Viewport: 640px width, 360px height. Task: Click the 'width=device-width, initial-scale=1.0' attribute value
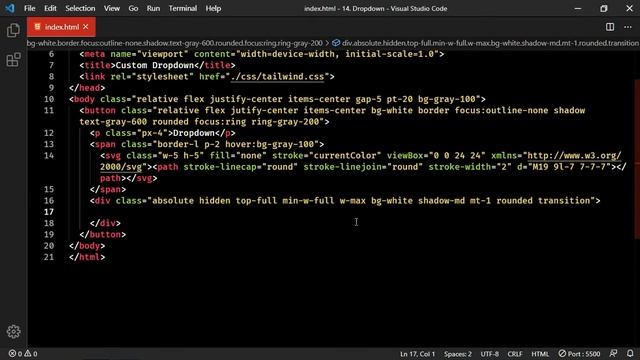[x=339, y=54]
